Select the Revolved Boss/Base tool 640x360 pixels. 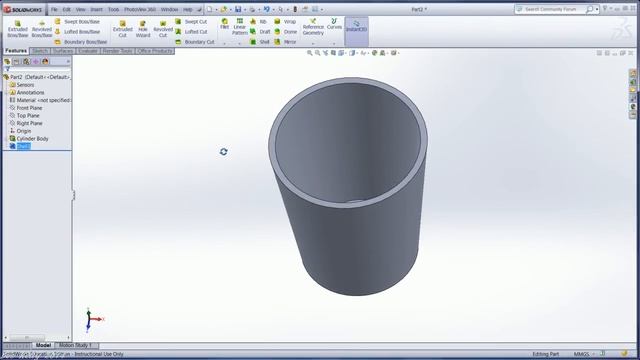click(x=42, y=29)
